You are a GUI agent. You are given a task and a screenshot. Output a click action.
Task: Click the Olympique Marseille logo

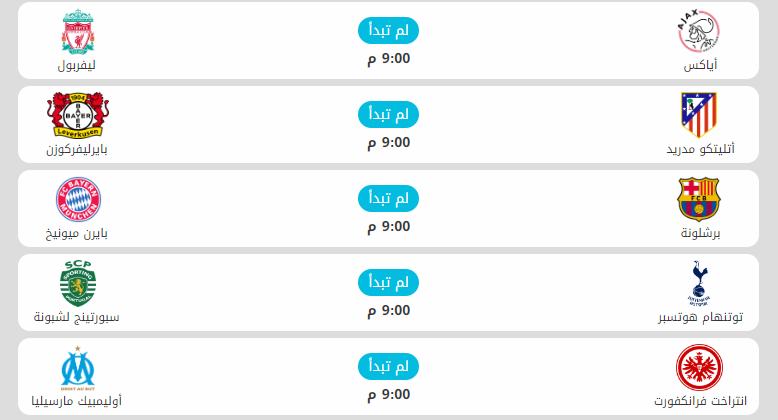click(x=76, y=368)
